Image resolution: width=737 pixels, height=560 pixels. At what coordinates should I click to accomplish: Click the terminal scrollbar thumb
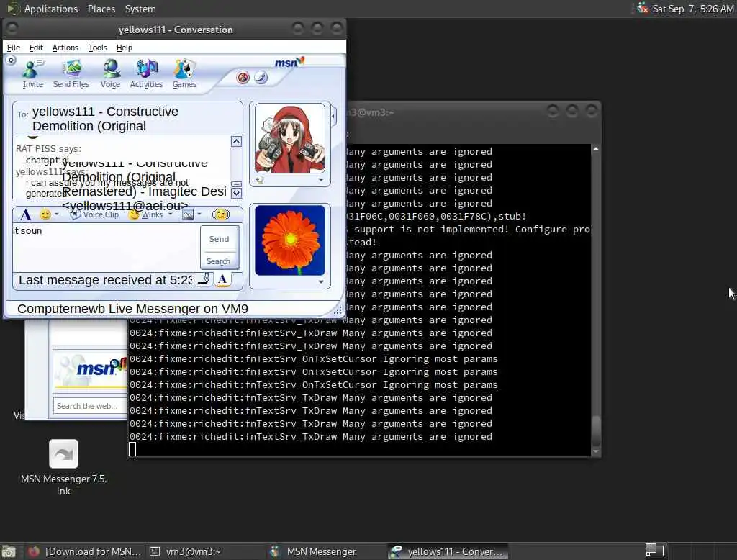pyautogui.click(x=595, y=430)
